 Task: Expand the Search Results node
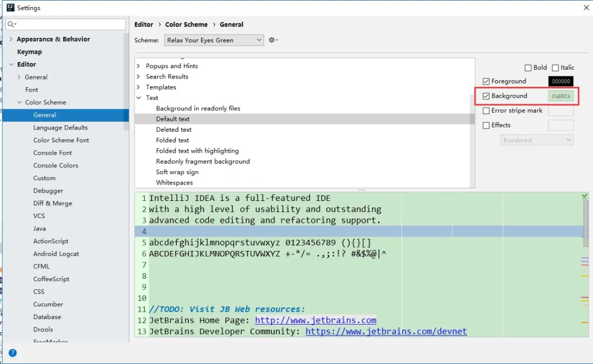point(138,77)
